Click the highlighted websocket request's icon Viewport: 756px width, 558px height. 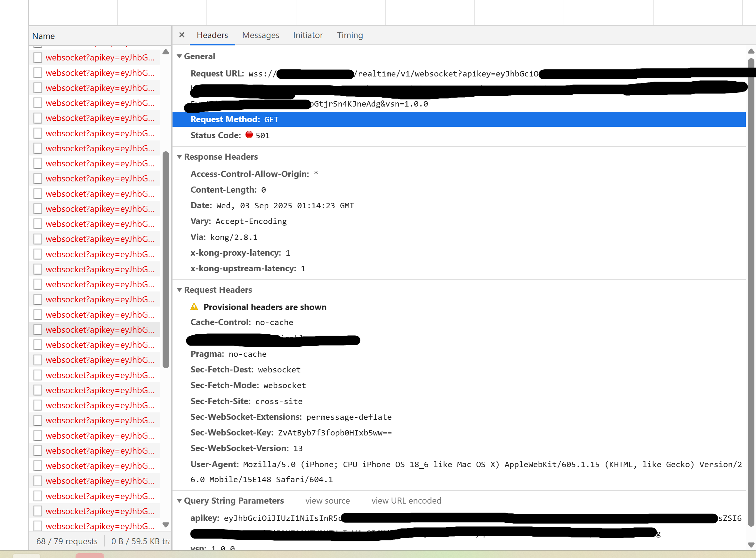pos(38,330)
